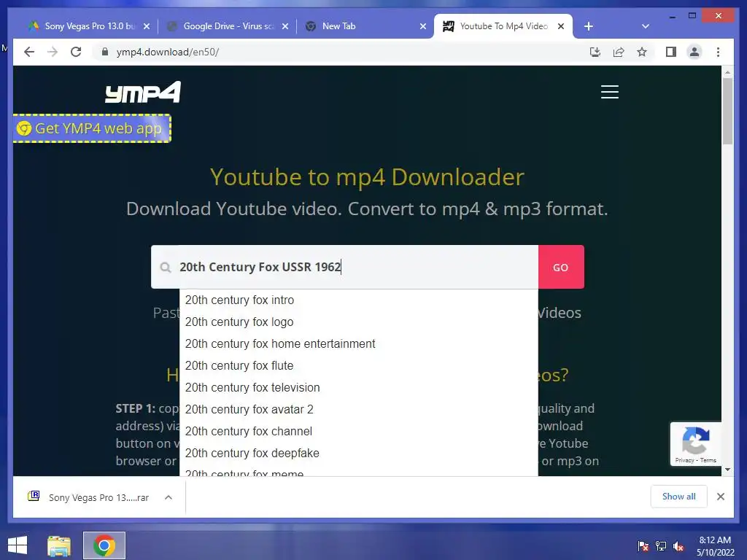
Task: Select suggestion "20th century fox television"
Action: click(x=359, y=388)
